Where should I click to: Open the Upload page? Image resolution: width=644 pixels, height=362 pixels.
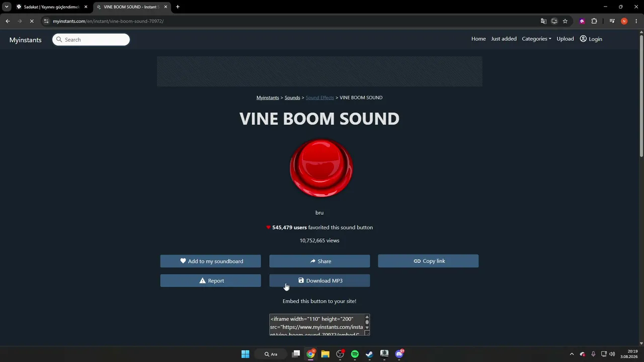tap(565, 39)
